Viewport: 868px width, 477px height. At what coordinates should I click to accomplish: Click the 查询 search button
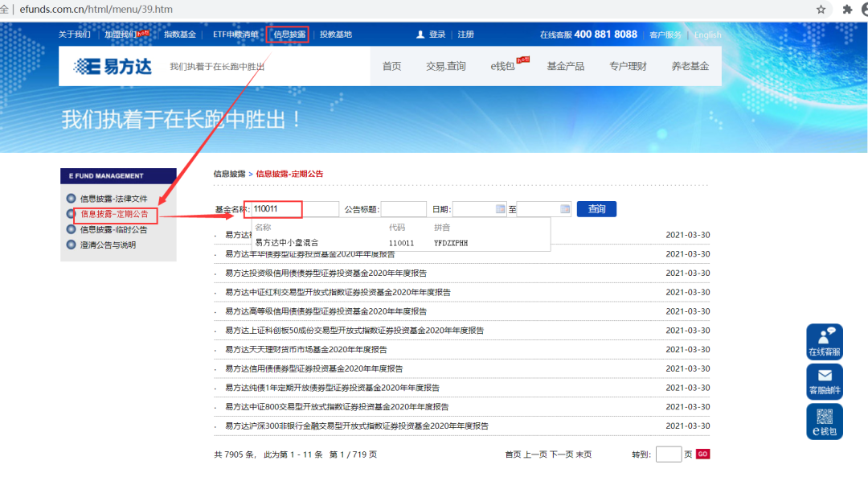596,208
